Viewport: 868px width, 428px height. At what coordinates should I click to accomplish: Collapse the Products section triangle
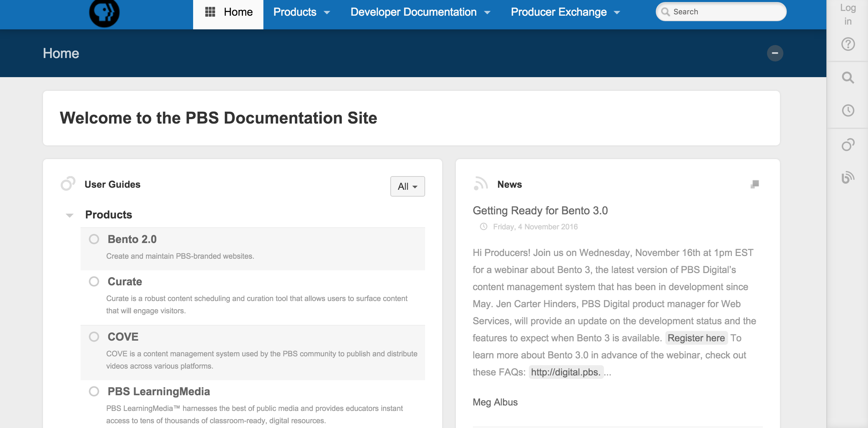tap(70, 215)
